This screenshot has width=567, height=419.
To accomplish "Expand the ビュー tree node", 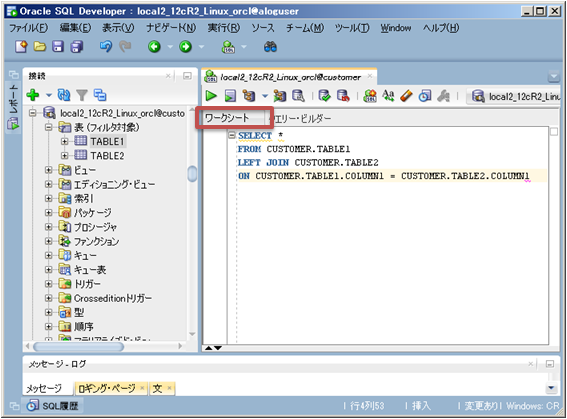I will tap(48, 170).
